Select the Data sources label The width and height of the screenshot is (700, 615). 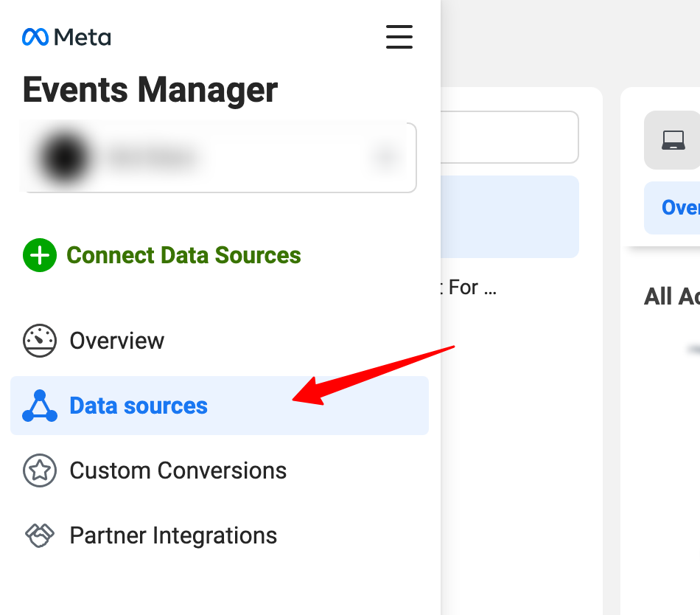tap(139, 406)
